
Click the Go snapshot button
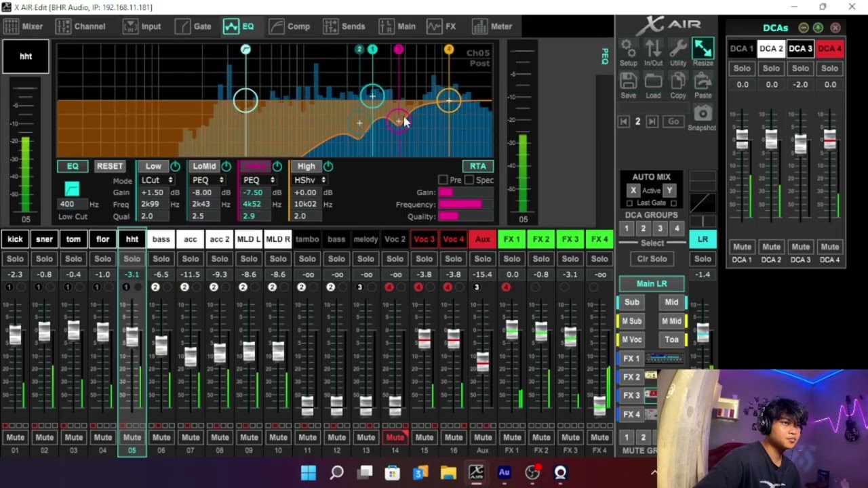pyautogui.click(x=673, y=121)
